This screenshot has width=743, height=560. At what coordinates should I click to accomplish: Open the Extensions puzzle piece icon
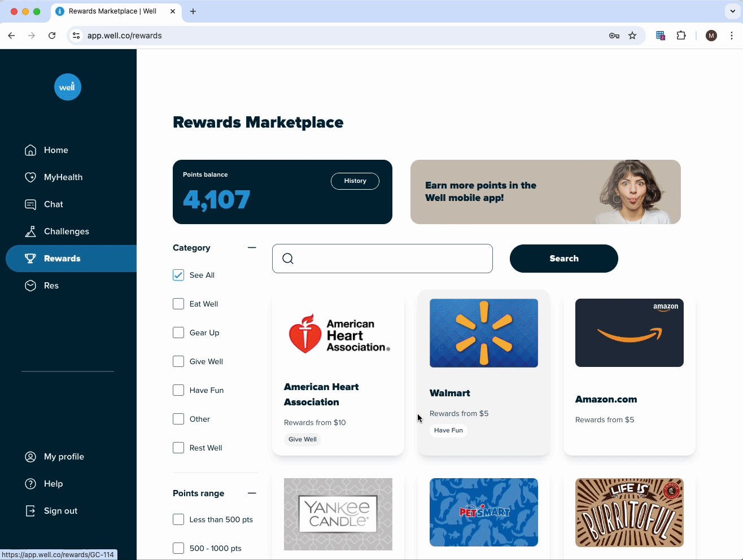coord(681,36)
